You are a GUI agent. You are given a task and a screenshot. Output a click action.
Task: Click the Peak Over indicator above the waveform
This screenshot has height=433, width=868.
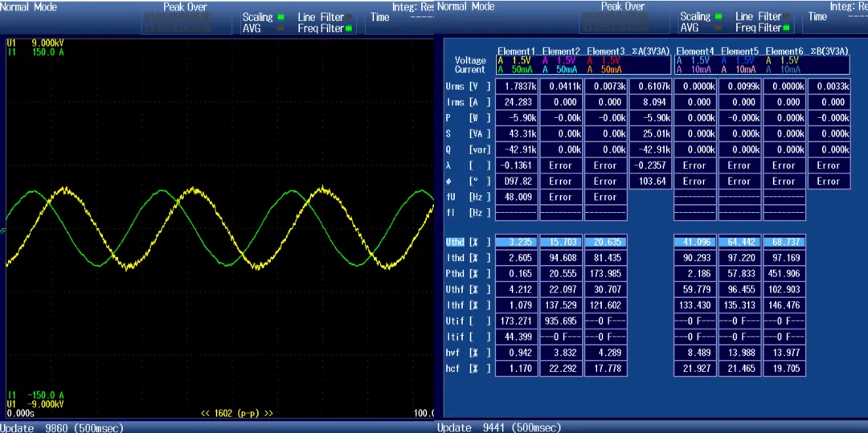(185, 7)
